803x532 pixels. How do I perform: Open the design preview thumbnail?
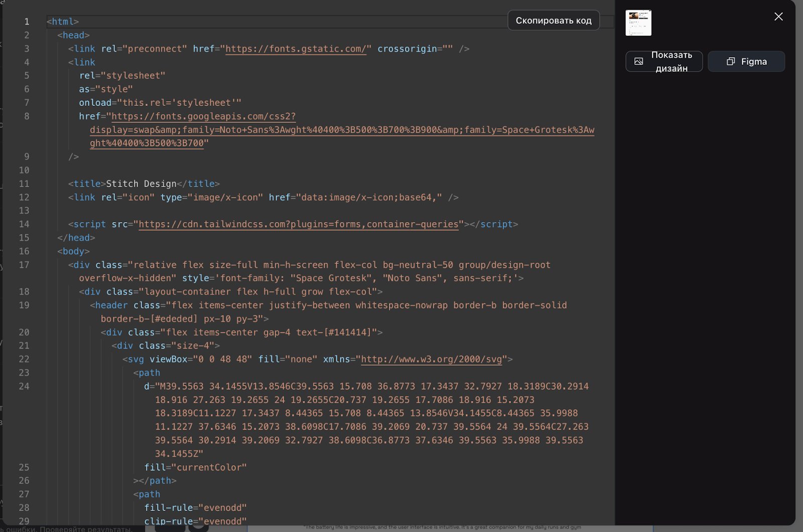(638, 23)
